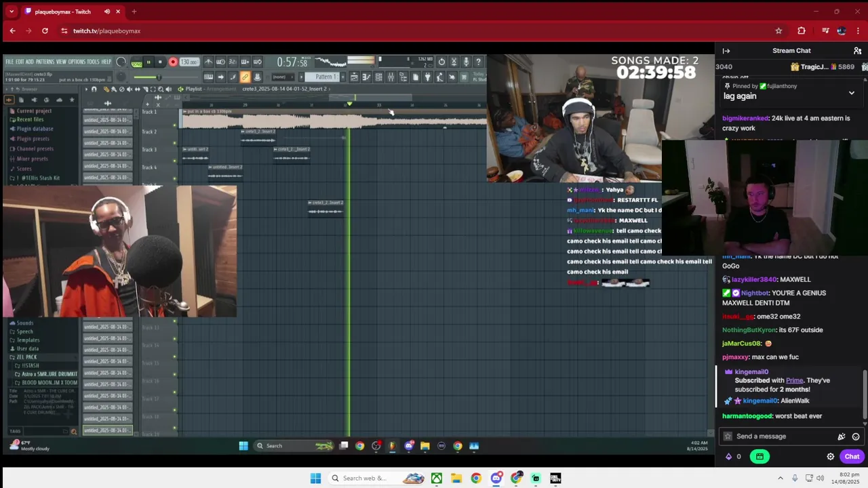Open the (none) snap selector dropdown

click(283, 77)
